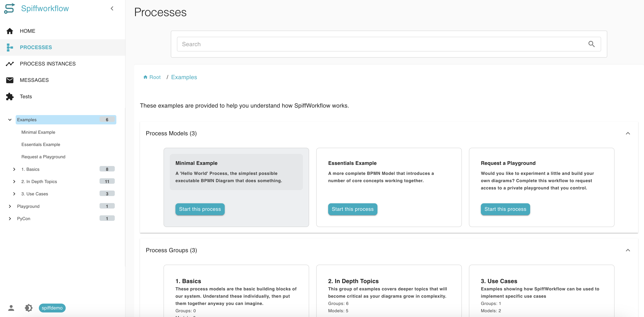Click the Spiffworkflow title text
Image resolution: width=644 pixels, height=317 pixels.
click(x=45, y=8)
